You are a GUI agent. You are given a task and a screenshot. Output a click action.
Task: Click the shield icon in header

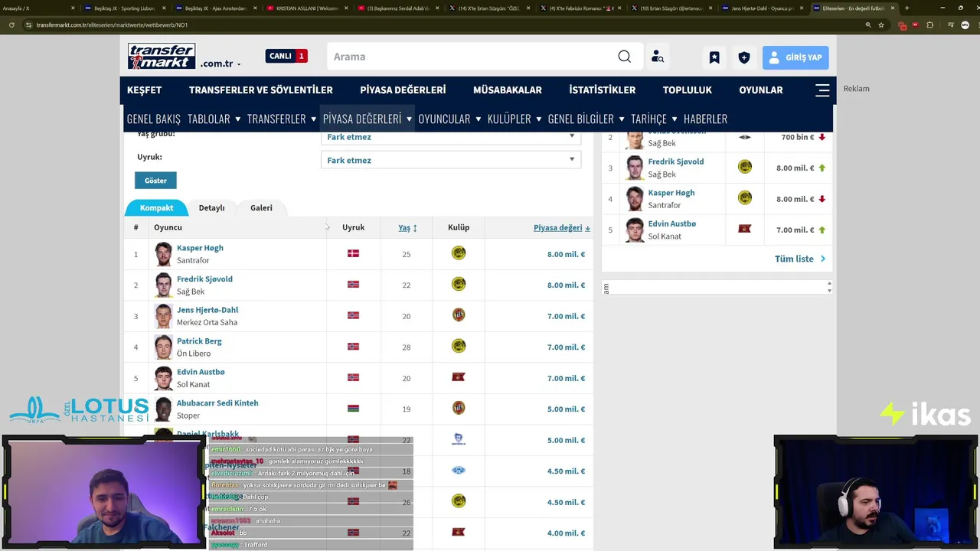[x=743, y=57]
